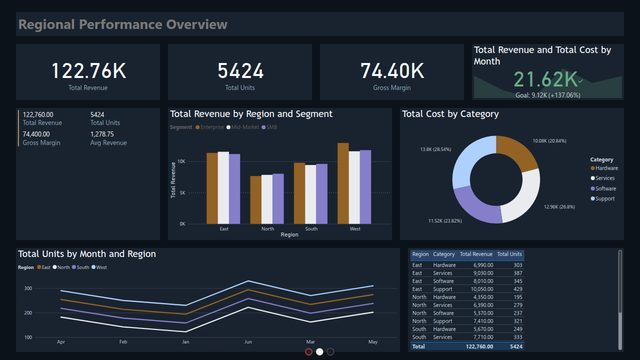The height and width of the screenshot is (360, 640).
Task: Click the 21.62K KPI value
Action: tap(545, 79)
